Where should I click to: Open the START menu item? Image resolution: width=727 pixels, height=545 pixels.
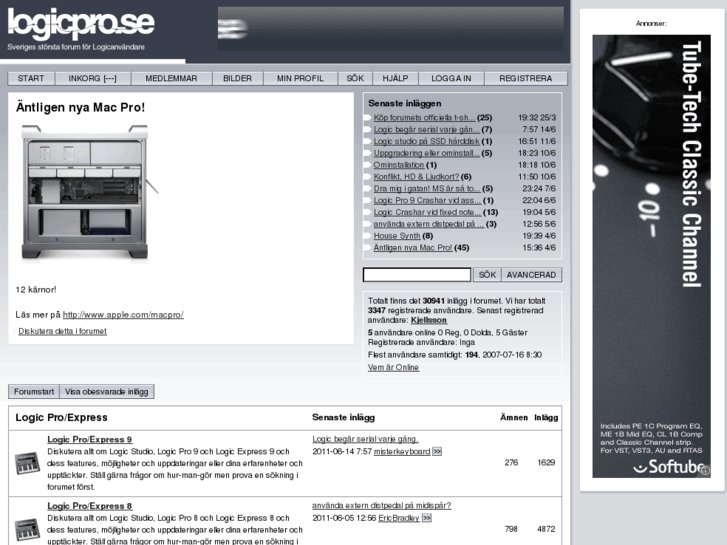click(31, 78)
